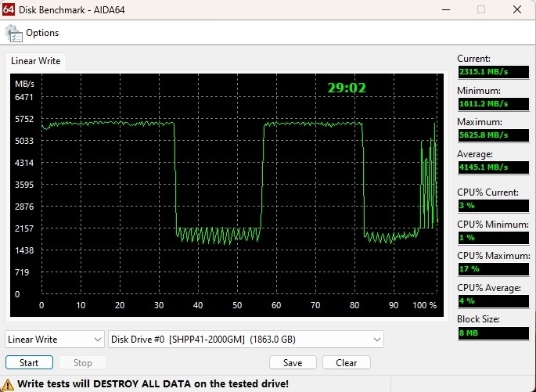
Task: Click the 6471 MB/s axis label
Action: [x=24, y=97]
